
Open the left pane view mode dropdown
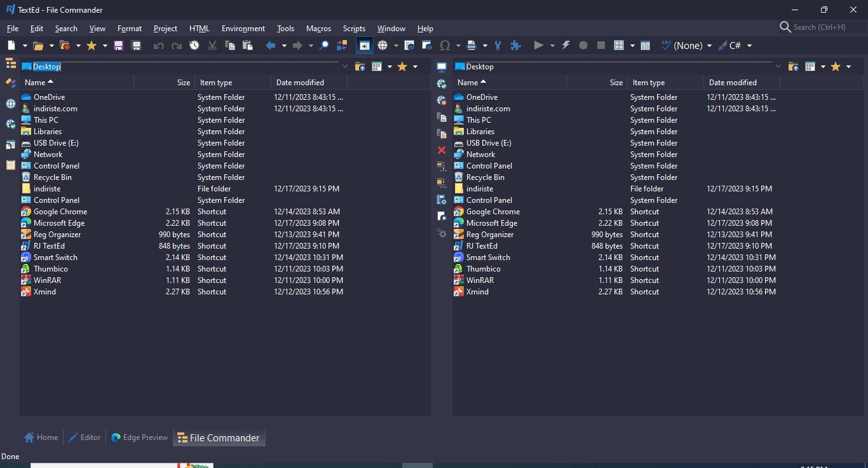coord(390,67)
